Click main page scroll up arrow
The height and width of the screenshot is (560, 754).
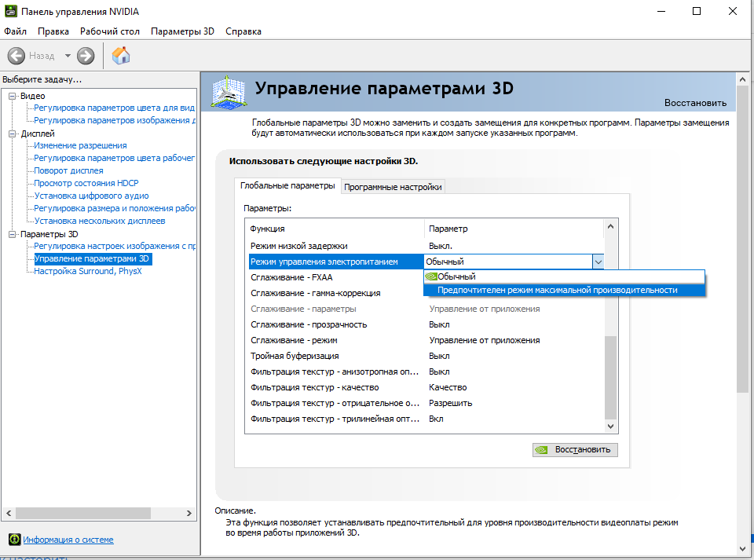[x=742, y=79]
